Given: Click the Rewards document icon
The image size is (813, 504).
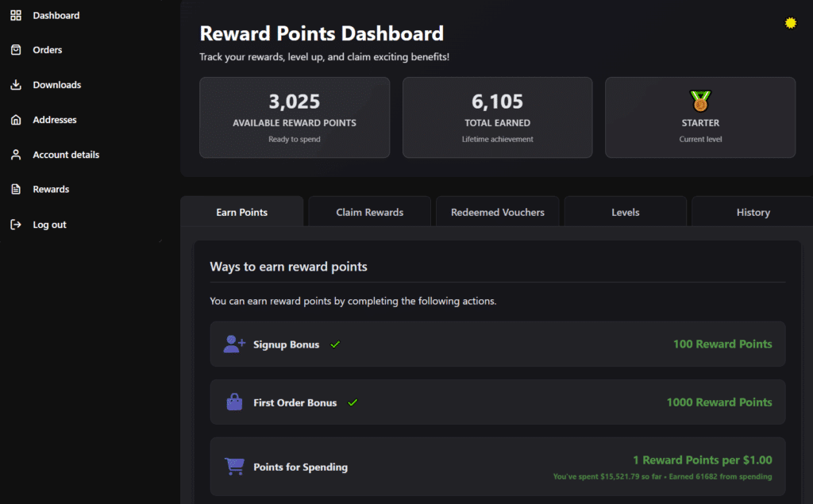Looking at the screenshot, I should [x=16, y=190].
